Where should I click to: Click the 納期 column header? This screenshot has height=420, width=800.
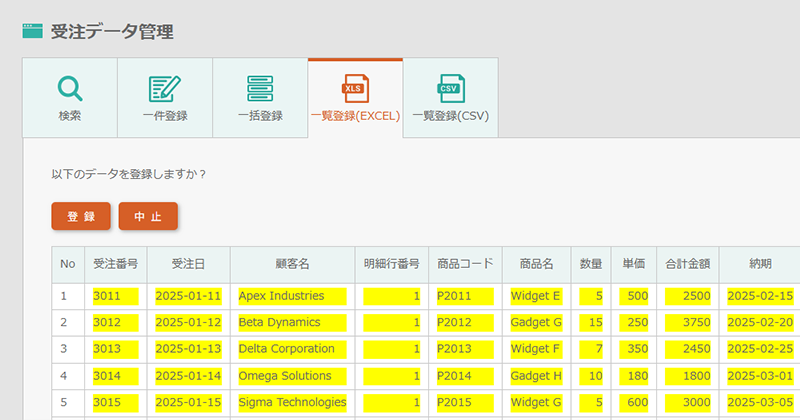760,264
